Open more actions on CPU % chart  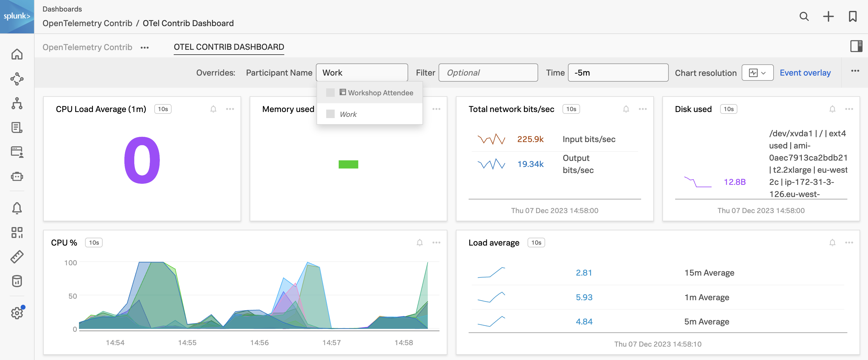pos(436,243)
